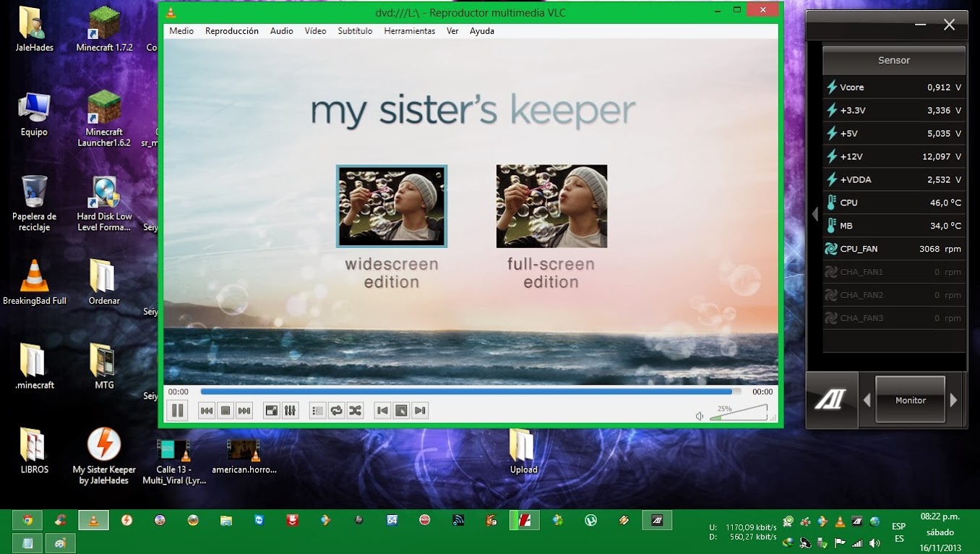
Task: Open the Medio menu
Action: (181, 31)
